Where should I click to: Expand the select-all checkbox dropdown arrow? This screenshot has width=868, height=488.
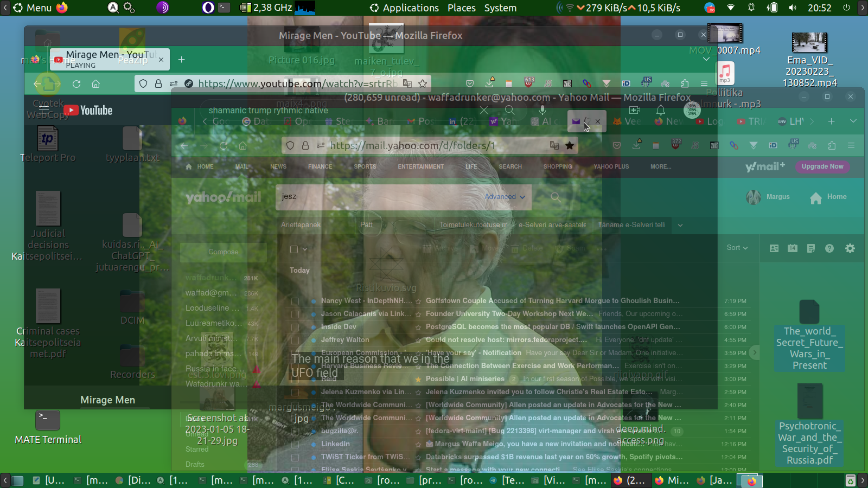(x=305, y=249)
